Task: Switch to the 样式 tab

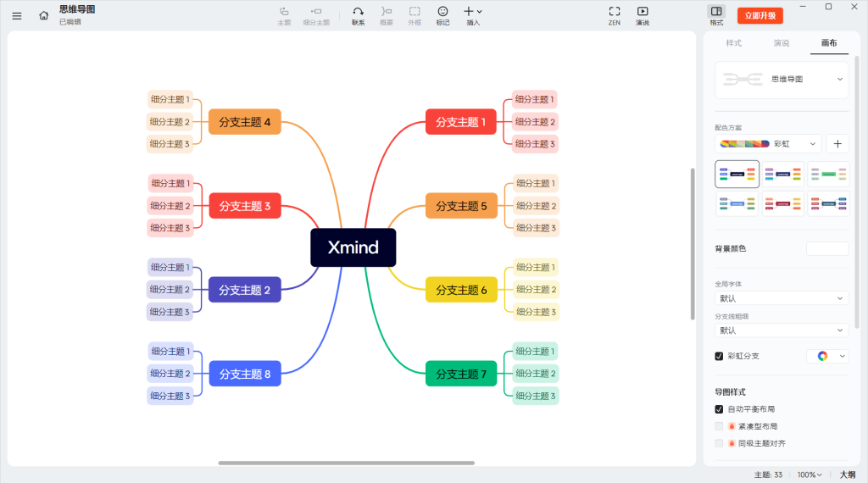Action: [x=733, y=43]
